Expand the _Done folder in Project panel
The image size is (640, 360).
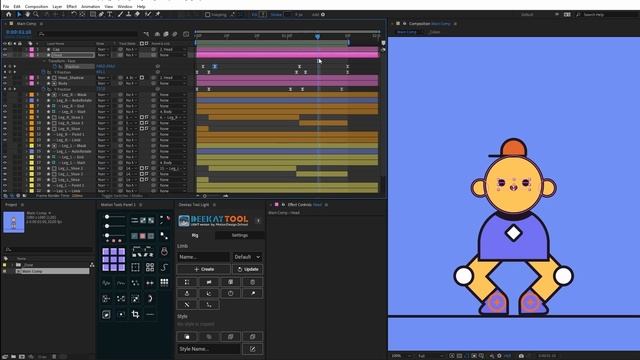tap(12, 265)
